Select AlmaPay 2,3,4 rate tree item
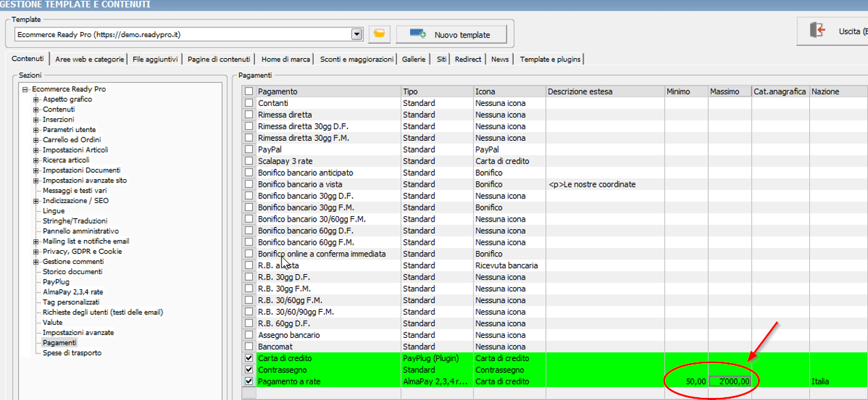This screenshot has height=400, width=868. (71, 292)
